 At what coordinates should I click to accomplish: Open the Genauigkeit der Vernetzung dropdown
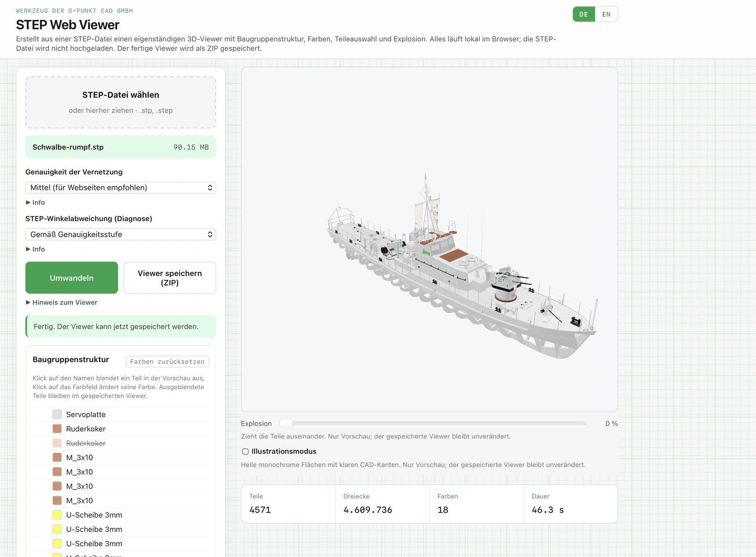(x=120, y=188)
